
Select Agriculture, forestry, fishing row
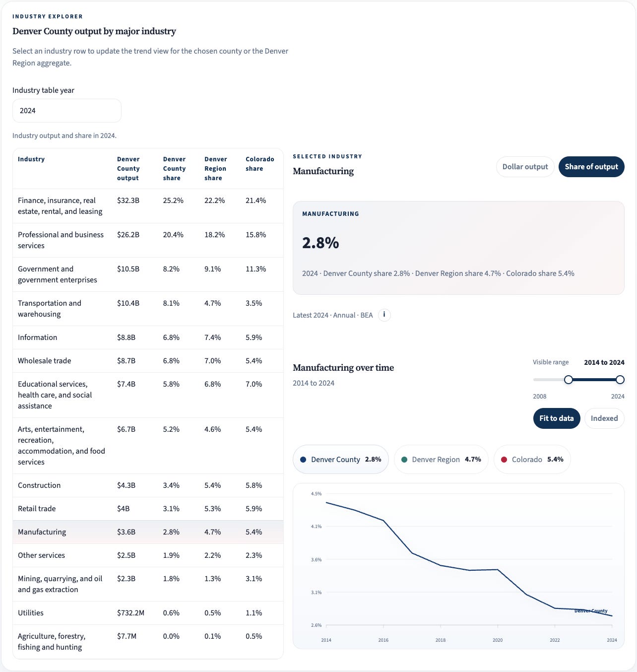pyautogui.click(x=148, y=642)
